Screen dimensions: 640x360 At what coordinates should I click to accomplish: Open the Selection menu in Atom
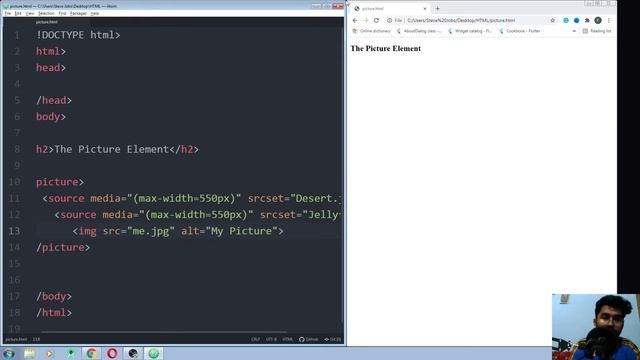pos(46,13)
